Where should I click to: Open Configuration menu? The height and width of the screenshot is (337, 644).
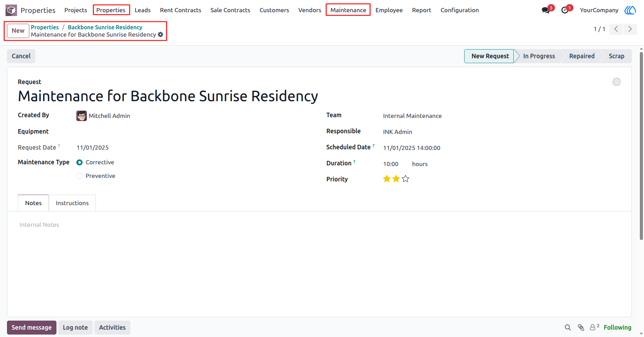click(x=460, y=10)
